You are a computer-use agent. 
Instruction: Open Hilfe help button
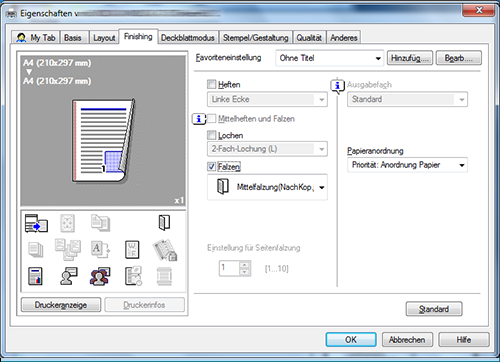[464, 340]
